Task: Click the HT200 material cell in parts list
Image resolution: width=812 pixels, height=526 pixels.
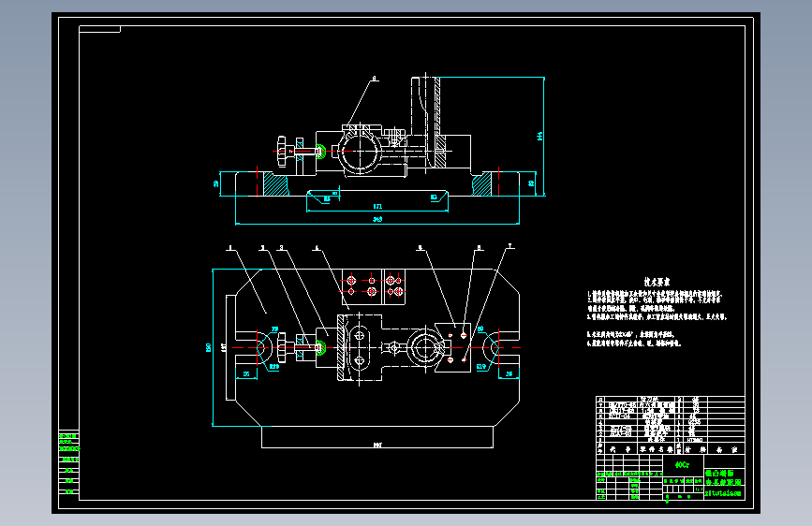Action: (694, 440)
